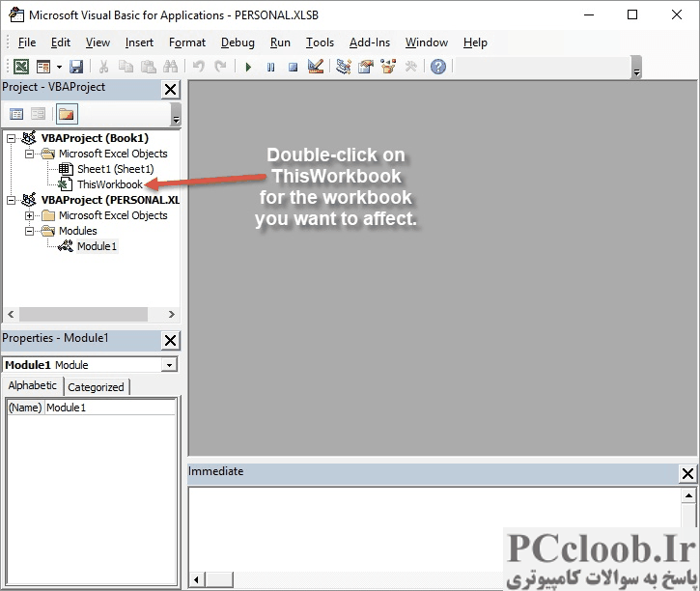Click the Cut scissors icon

point(103,67)
